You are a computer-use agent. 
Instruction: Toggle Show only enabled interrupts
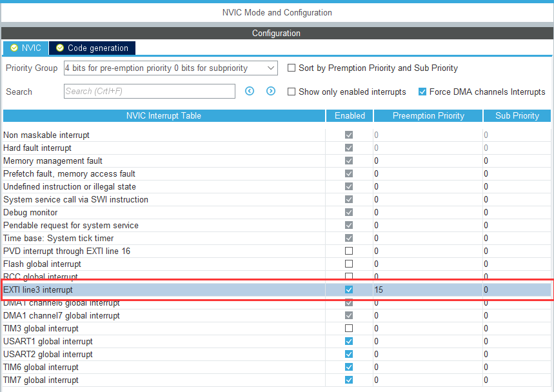(292, 92)
